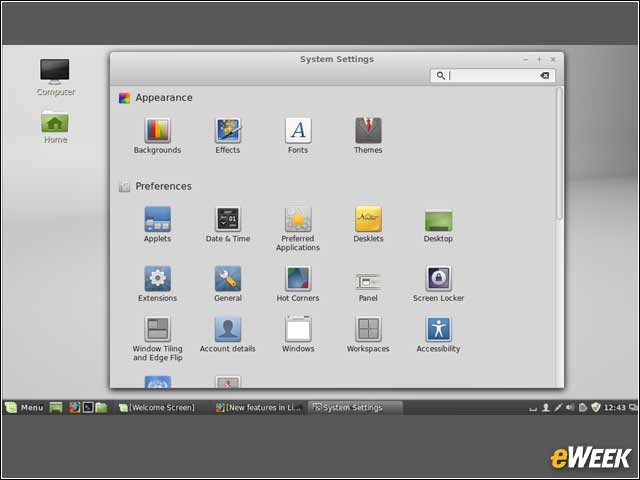Maximize the System Settings window

pyautogui.click(x=539, y=60)
